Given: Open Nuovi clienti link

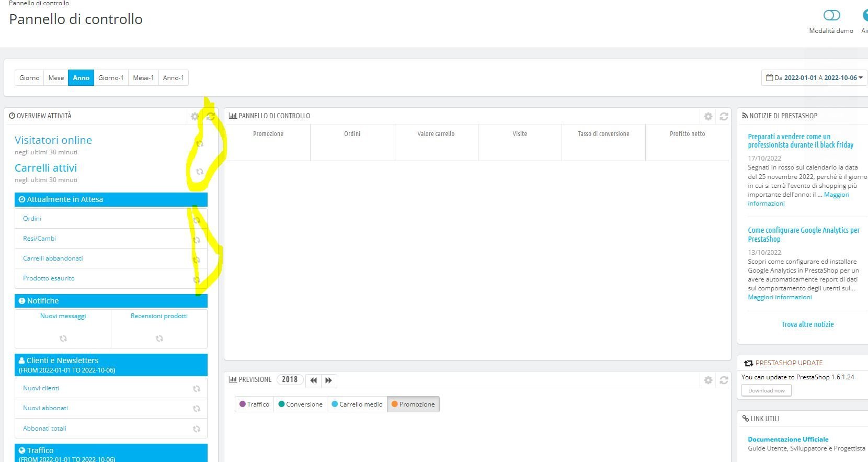Looking at the screenshot, I should click(x=41, y=388).
